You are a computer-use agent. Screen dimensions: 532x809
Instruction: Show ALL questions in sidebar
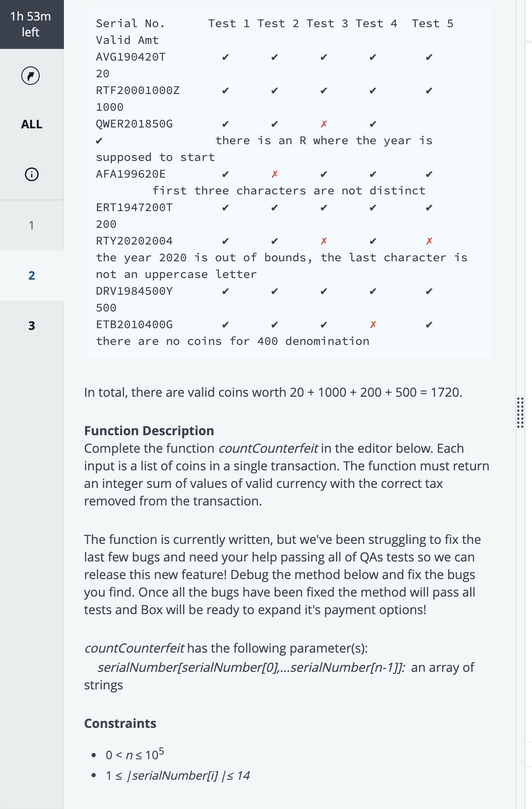coord(32,124)
